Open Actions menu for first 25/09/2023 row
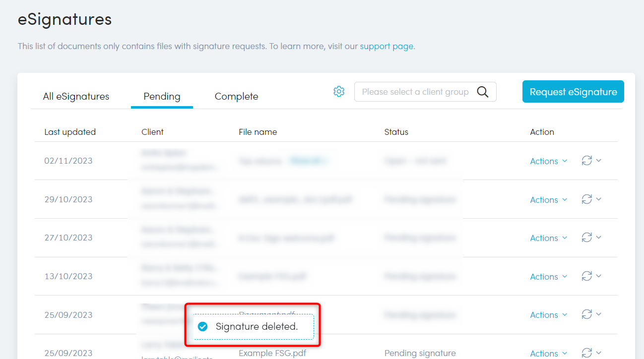644x359 pixels. (x=548, y=315)
